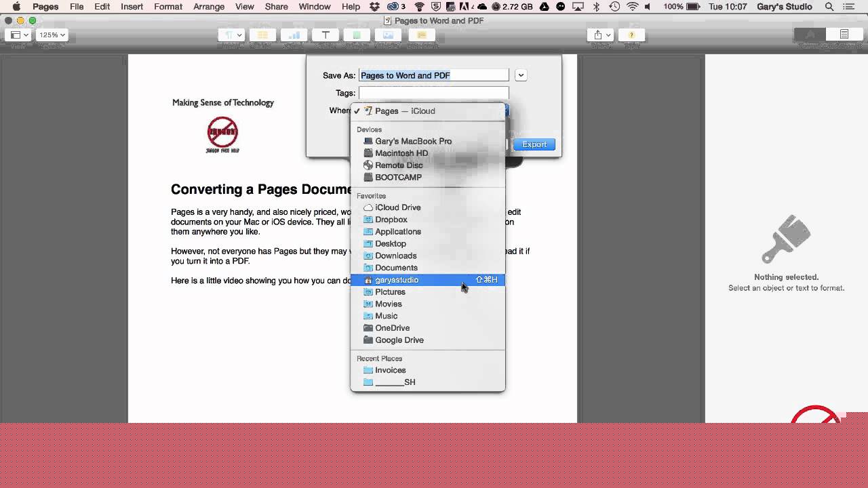Select Applications folder
Viewport: 868px width, 488px height.
pos(428,232)
